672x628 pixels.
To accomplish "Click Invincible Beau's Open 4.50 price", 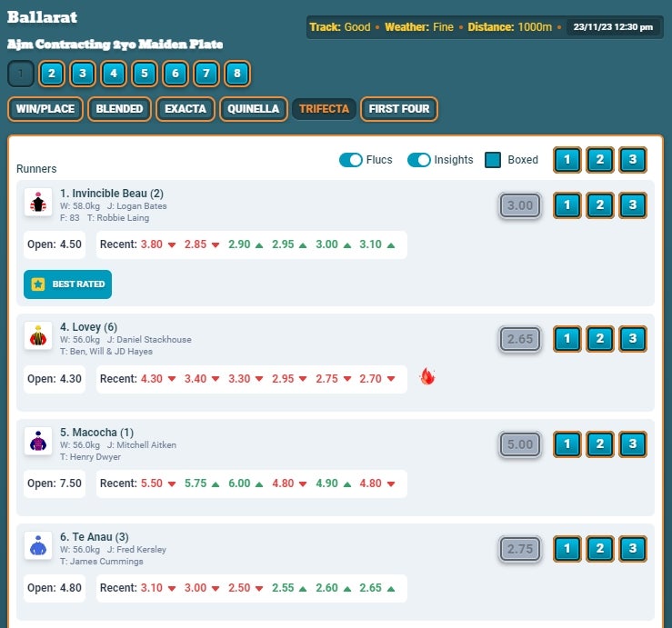I will click(x=55, y=244).
